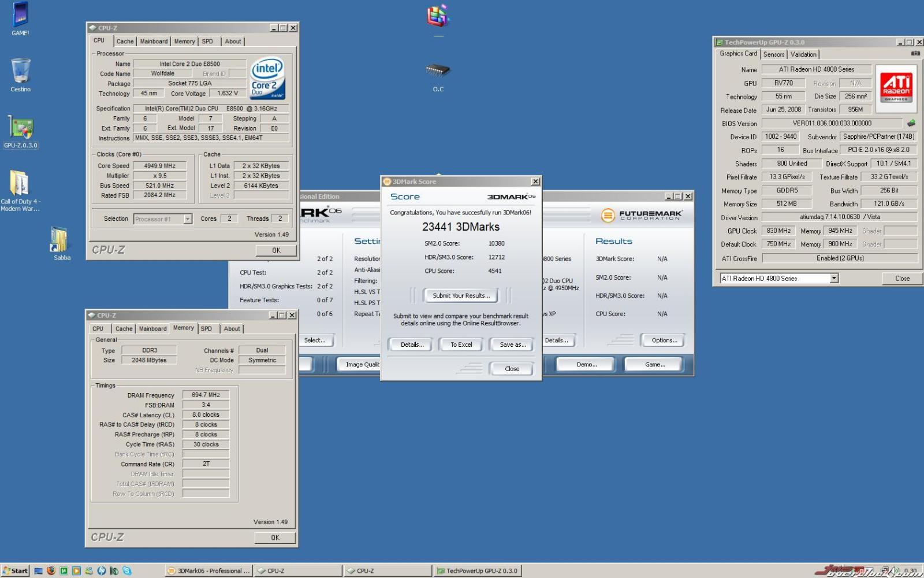The image size is (924, 578).
Task: Switch to first CPU-Z taskbar button
Action: tap(298, 571)
